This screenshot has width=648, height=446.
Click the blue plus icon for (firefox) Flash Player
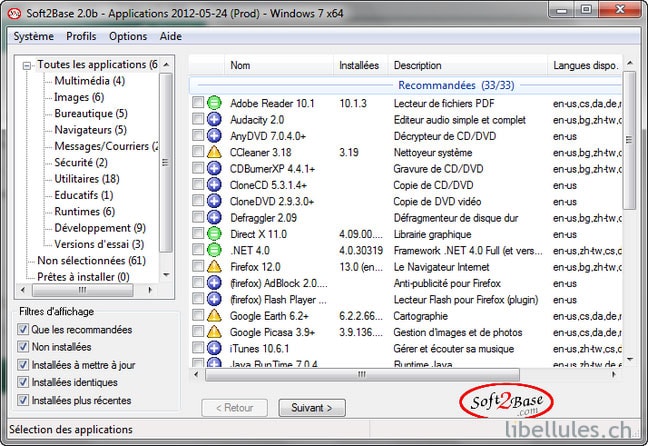tap(214, 299)
